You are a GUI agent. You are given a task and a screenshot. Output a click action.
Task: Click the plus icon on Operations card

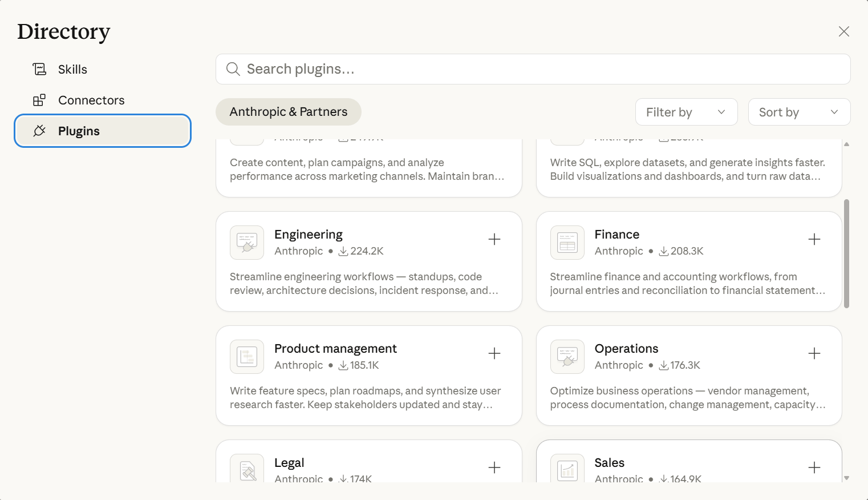(814, 353)
